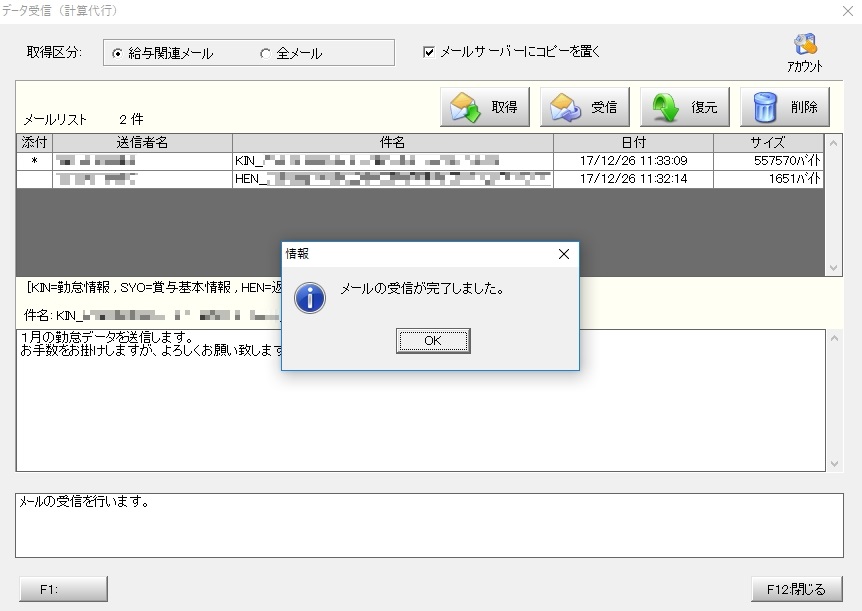Click the 1651バイト size cell
The width and height of the screenshot is (862, 611).
pos(768,179)
